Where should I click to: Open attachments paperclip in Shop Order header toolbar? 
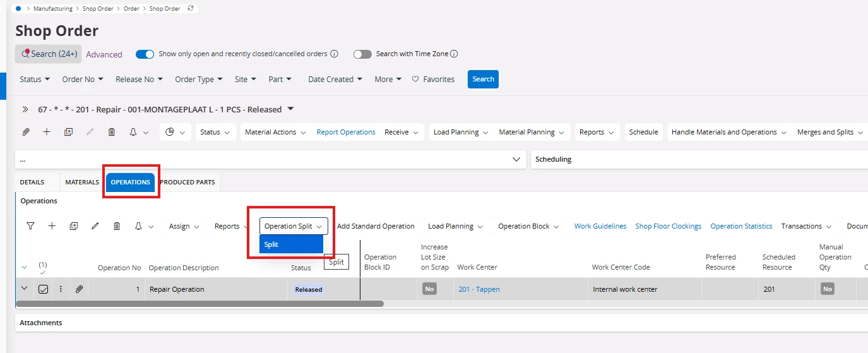tap(26, 132)
